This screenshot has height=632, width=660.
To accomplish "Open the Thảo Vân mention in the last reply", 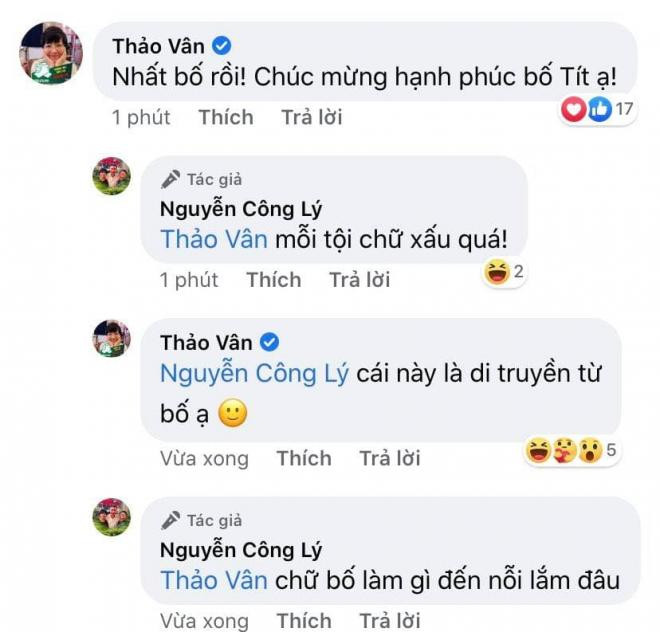I will pos(214,580).
